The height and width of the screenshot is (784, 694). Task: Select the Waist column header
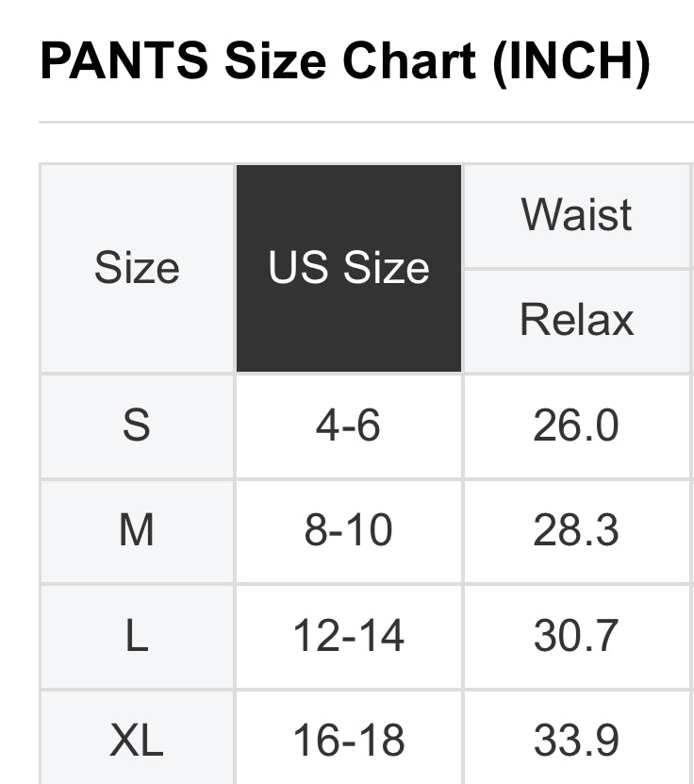click(x=577, y=215)
